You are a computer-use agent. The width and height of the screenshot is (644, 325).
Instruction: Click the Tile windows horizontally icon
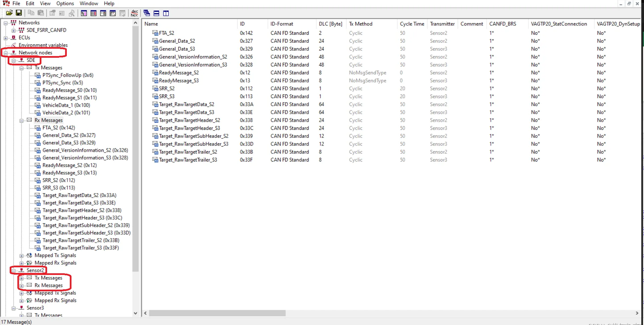[156, 13]
